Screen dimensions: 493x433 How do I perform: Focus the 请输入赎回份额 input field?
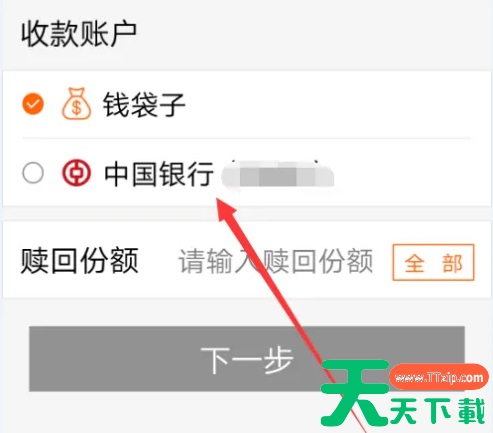tap(276, 261)
